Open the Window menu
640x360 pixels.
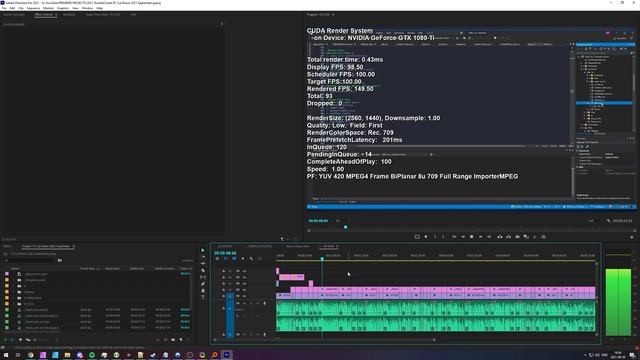pyautogui.click(x=87, y=8)
